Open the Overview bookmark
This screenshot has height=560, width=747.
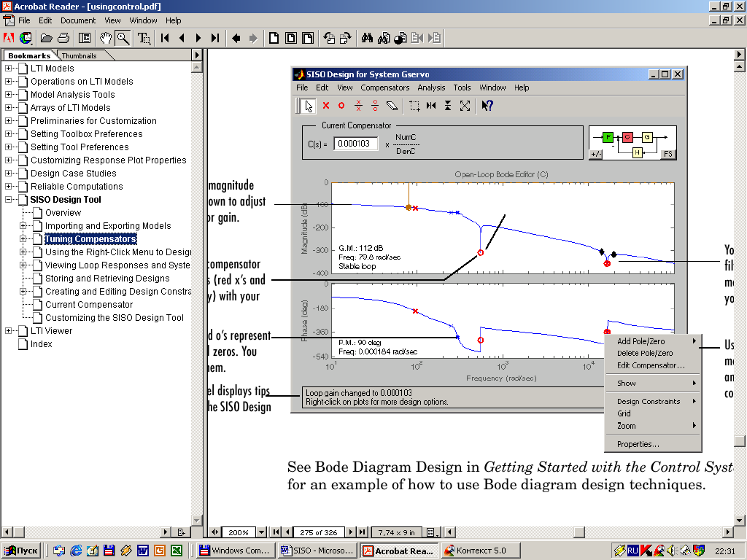[63, 213]
